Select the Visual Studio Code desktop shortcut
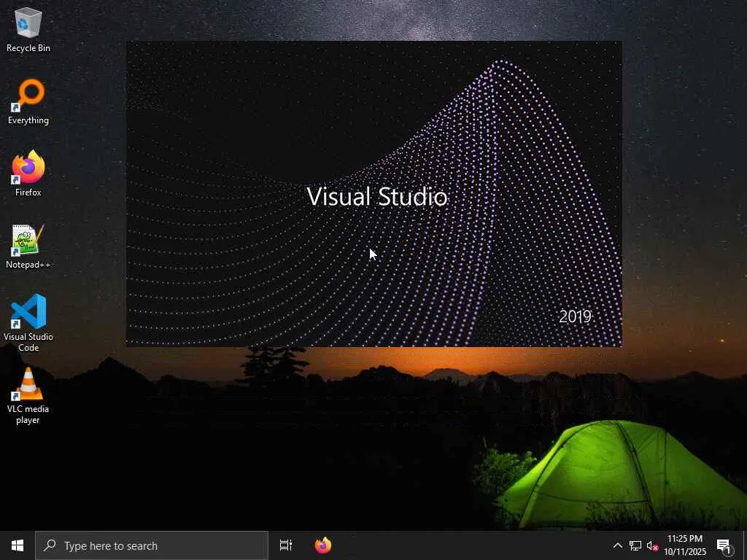 tap(28, 323)
